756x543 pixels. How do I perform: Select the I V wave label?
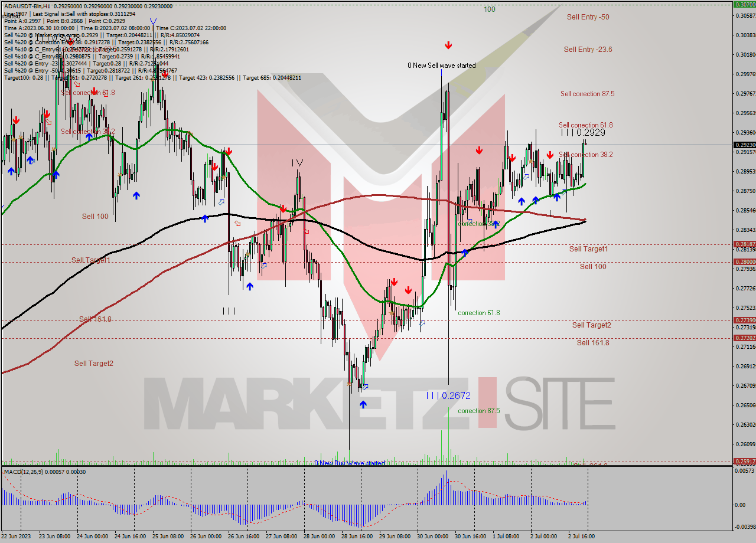pos(297,162)
